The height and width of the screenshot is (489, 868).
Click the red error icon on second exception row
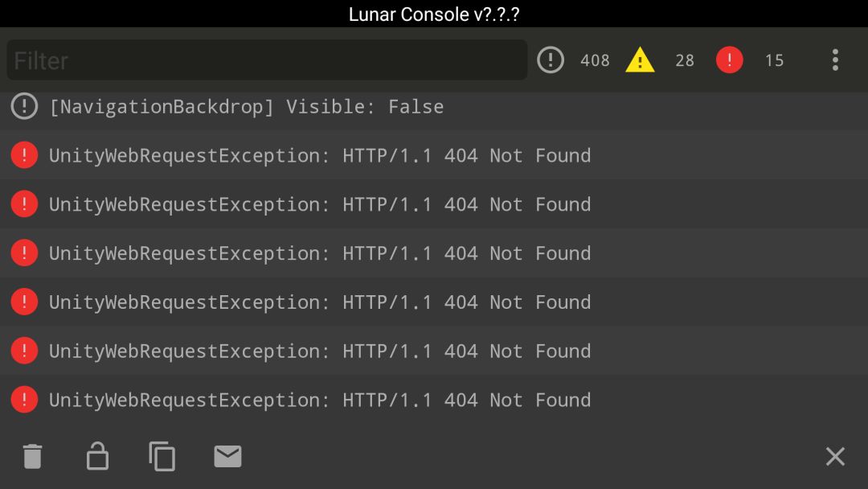[24, 203]
